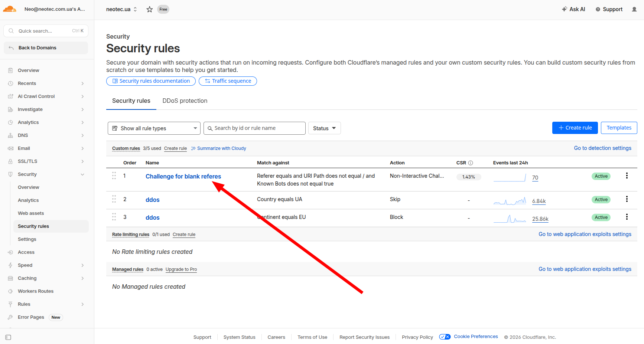Image resolution: width=644 pixels, height=344 pixels.
Task: Open Security Settings in sidebar
Action: (x=27, y=239)
